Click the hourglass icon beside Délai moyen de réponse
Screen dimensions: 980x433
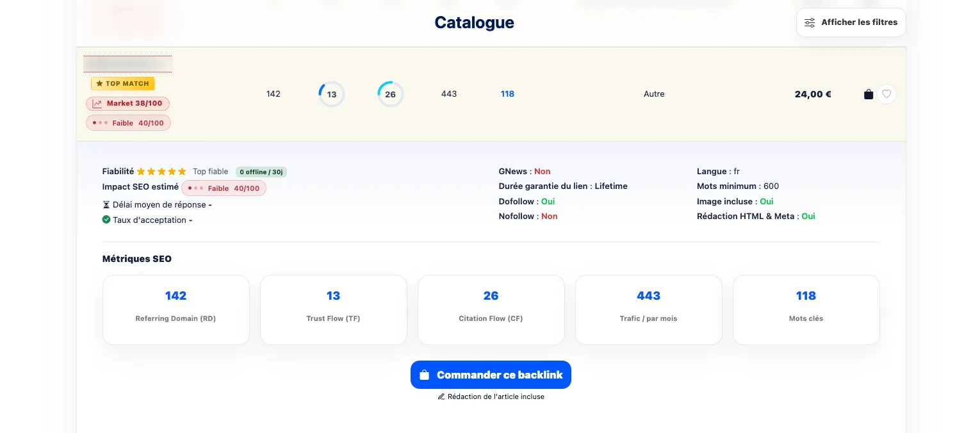tap(106, 205)
